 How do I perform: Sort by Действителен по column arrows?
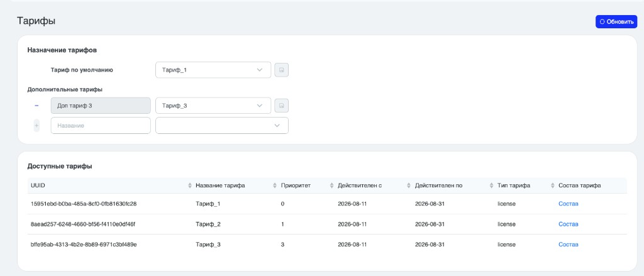pos(491,185)
